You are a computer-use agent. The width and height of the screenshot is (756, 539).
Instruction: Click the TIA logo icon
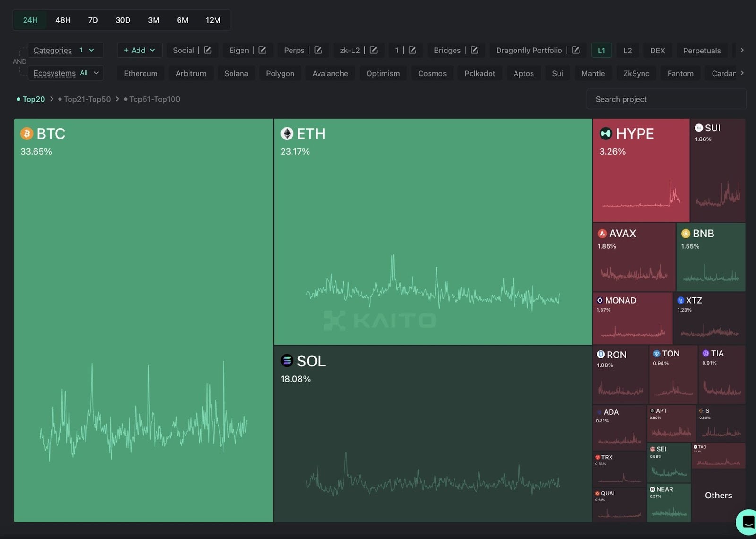tap(705, 353)
